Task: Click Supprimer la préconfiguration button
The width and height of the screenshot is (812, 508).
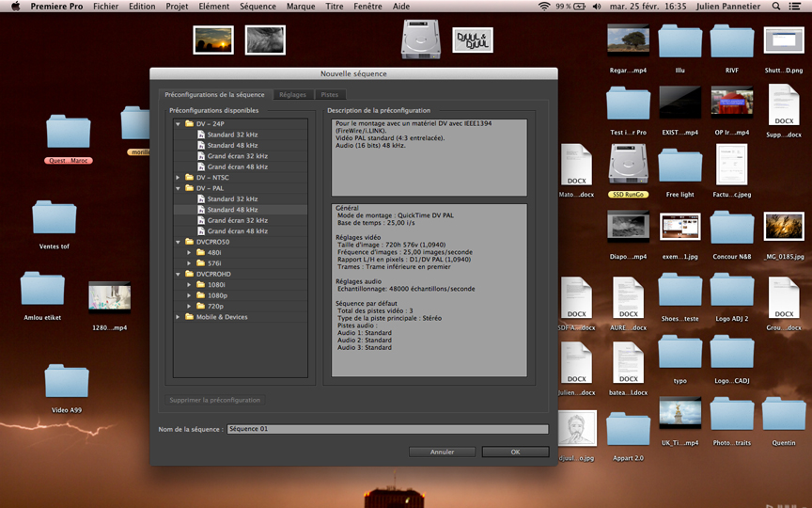Action: click(x=215, y=400)
